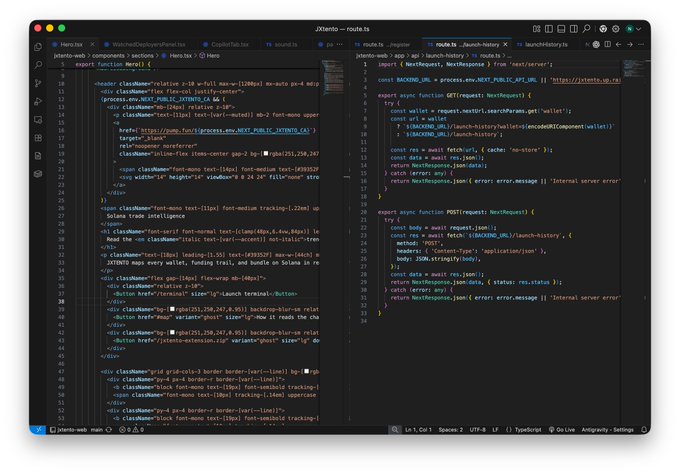Viewport: 680px width, 473px height.
Task: Click the document-shaped activity bar icon below Extensions
Action: 38,156
